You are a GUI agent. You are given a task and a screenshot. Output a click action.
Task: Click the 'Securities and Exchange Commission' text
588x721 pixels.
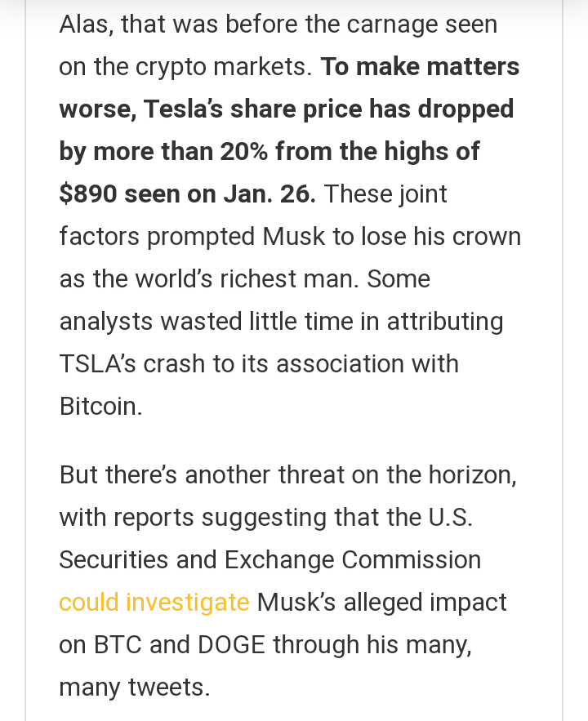pyautogui.click(x=269, y=560)
